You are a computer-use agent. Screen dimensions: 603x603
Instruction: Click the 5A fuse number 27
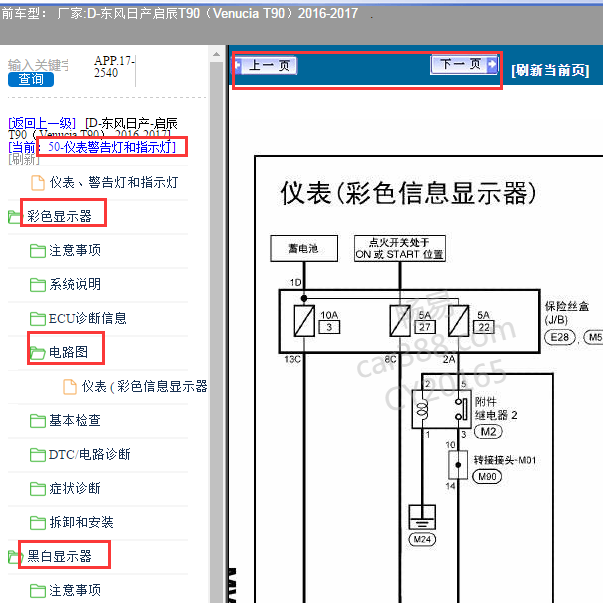tap(425, 327)
